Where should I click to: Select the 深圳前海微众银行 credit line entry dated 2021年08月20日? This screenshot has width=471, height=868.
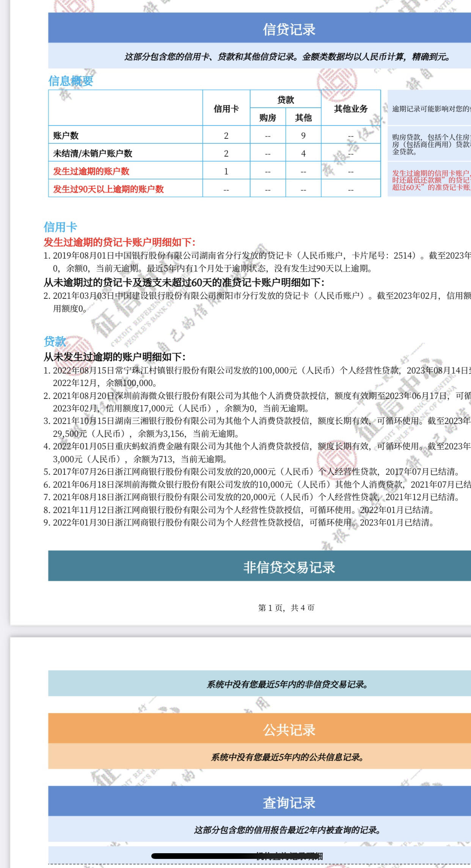pos(257,402)
